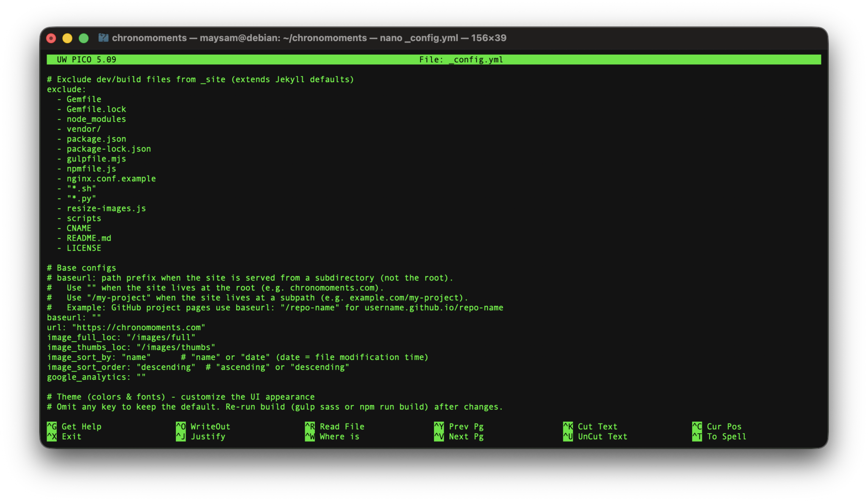Click the 'image_thumbs_loc' setting line
The image size is (868, 501).
point(131,347)
